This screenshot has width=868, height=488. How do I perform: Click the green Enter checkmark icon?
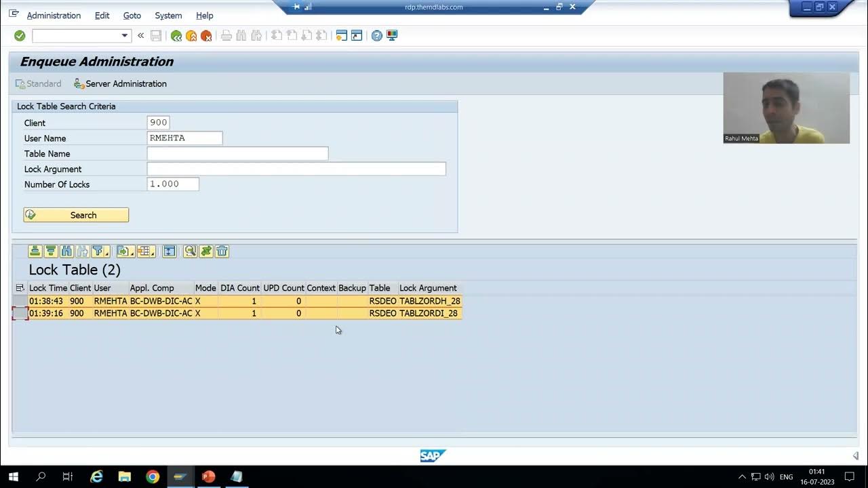pyautogui.click(x=20, y=35)
